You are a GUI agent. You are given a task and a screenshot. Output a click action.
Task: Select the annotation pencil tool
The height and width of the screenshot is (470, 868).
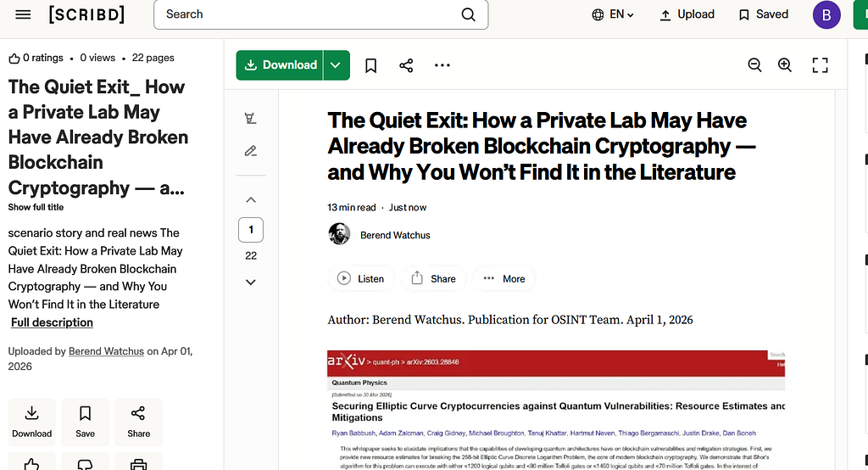pos(251,151)
